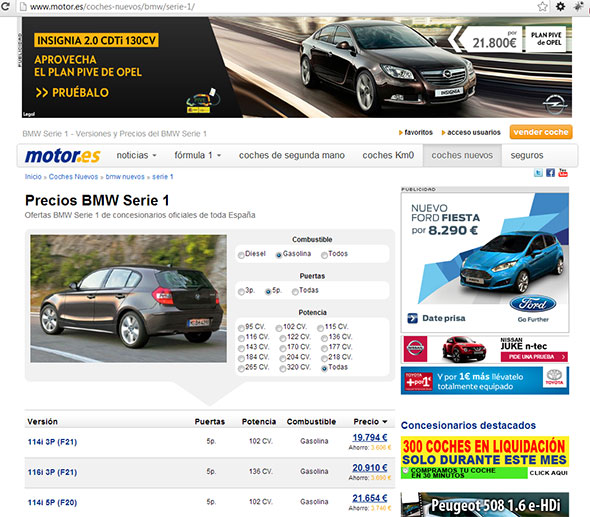Select the 136 CV. power radio button
Viewport: 590px width, 517px height.
[324, 338]
